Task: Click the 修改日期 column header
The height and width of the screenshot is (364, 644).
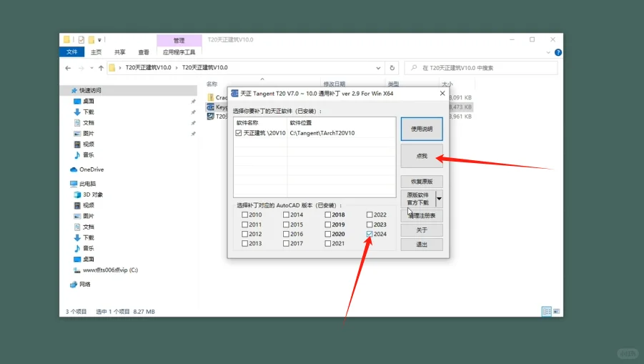Action: 335,84
